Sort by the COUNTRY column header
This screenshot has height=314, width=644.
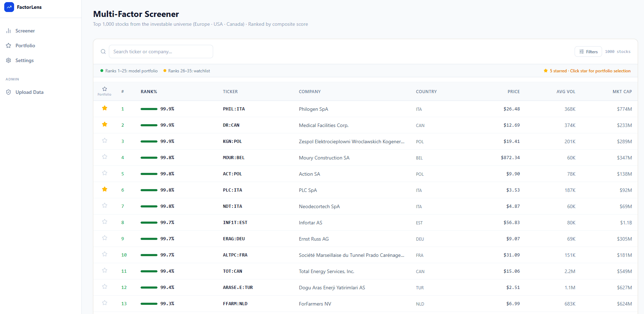click(426, 92)
